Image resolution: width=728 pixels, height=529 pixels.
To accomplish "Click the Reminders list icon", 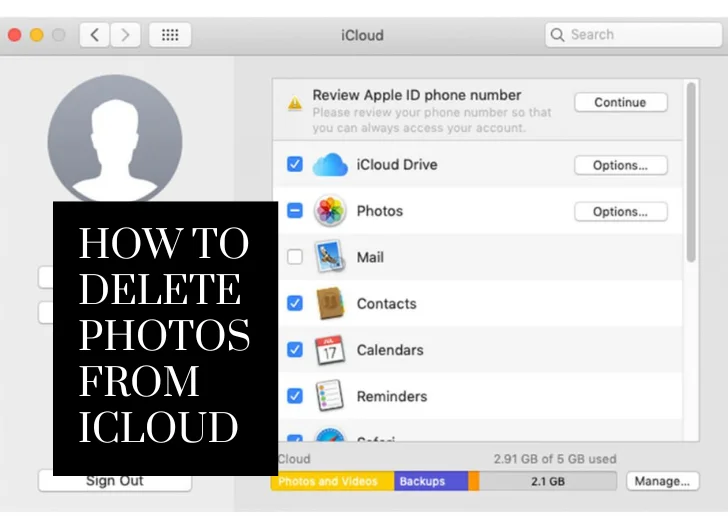I will [330, 396].
